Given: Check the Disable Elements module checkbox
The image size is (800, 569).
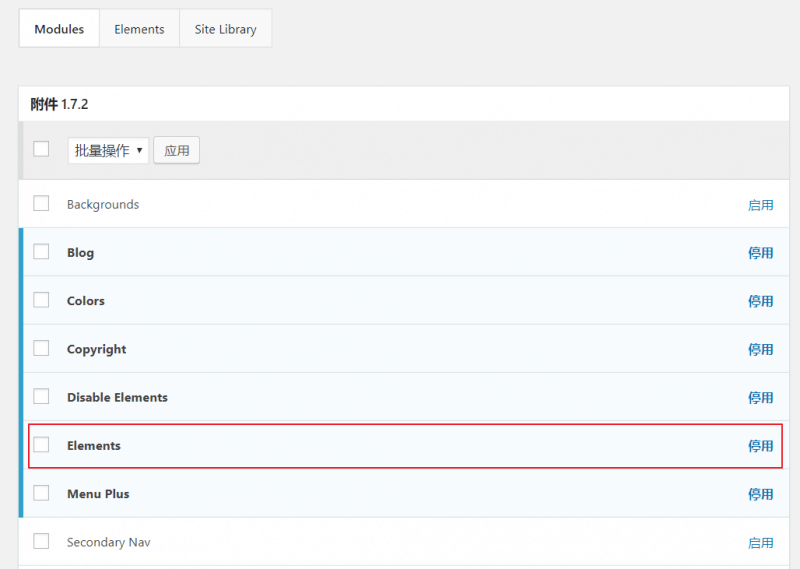Looking at the screenshot, I should pos(41,397).
